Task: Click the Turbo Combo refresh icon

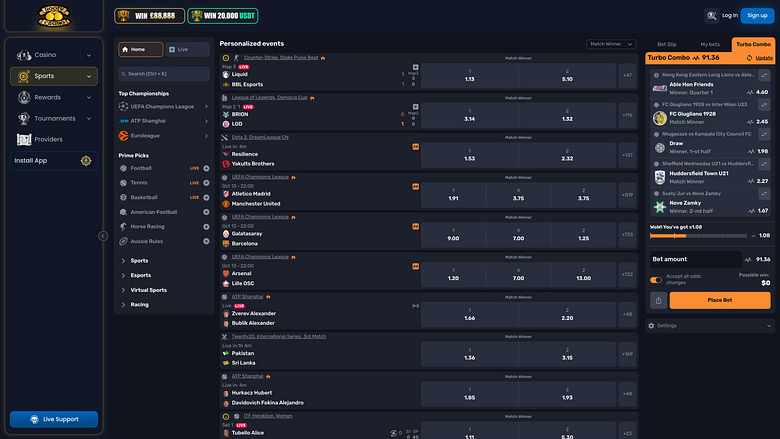Action: [749, 58]
